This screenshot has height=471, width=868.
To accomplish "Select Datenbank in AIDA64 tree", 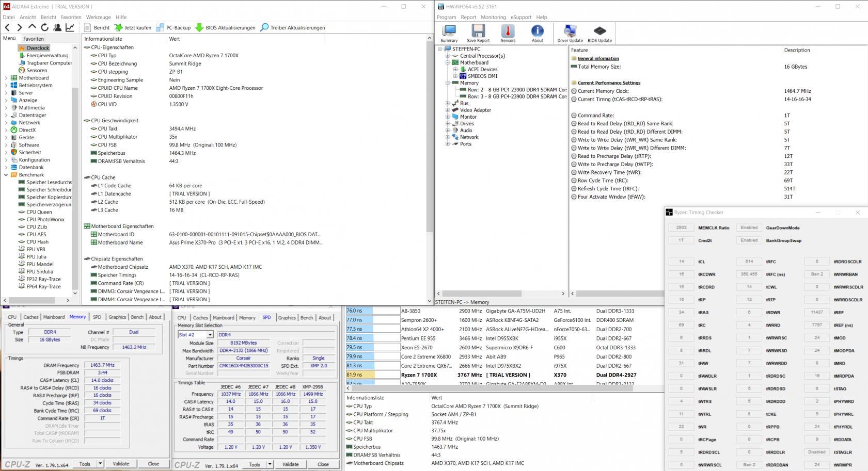I will (x=31, y=167).
